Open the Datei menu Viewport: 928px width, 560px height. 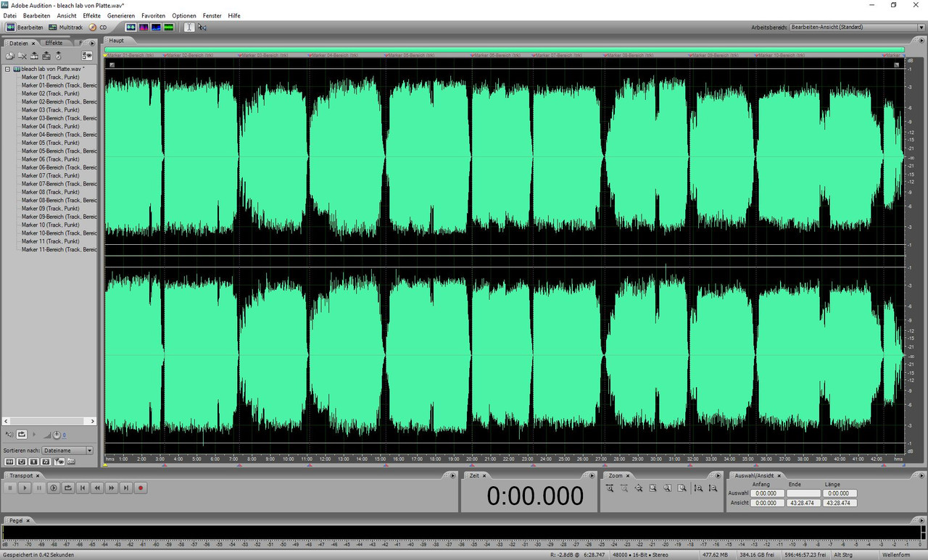[9, 15]
